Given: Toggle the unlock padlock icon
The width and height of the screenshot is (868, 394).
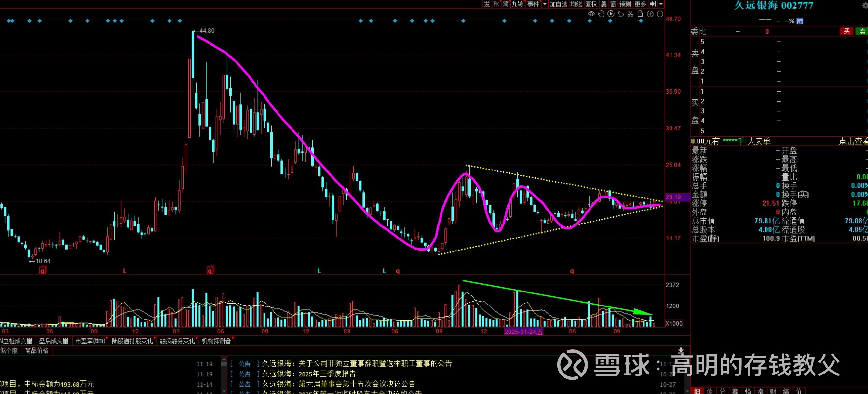Looking at the screenshot, I should pos(640,14).
